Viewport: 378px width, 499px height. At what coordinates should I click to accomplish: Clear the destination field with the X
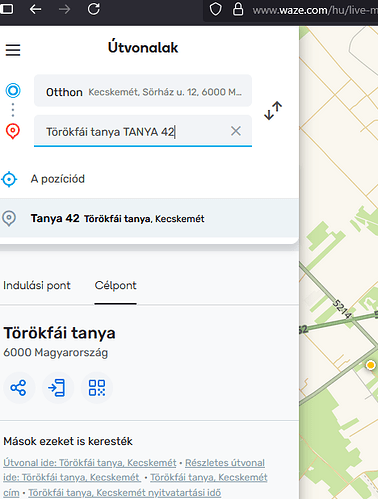coord(236,131)
